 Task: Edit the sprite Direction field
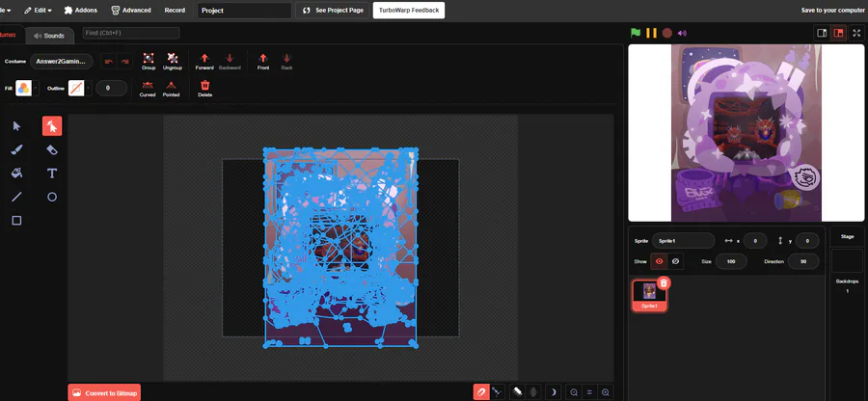pyautogui.click(x=803, y=261)
